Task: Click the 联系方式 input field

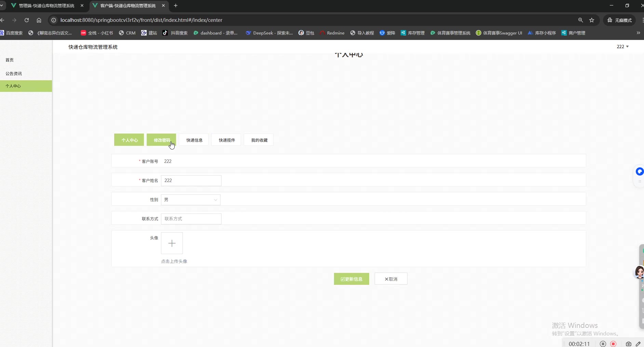Action: [x=191, y=219]
